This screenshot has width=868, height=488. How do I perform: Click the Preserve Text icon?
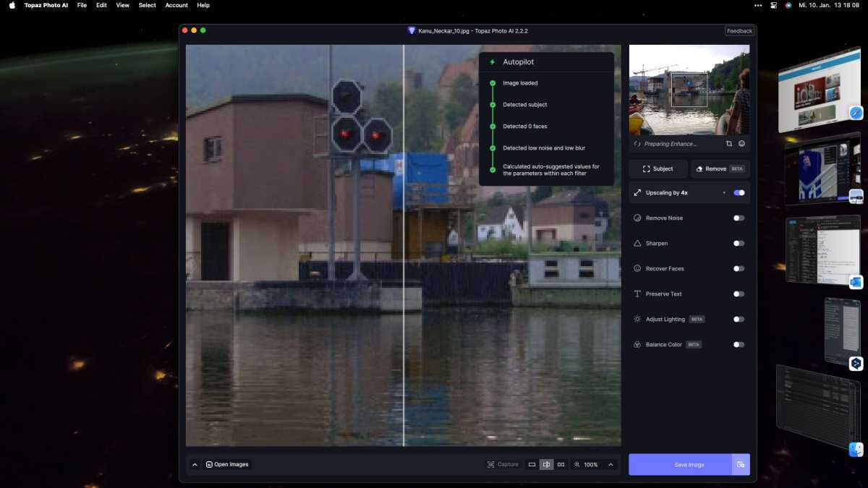(x=637, y=294)
